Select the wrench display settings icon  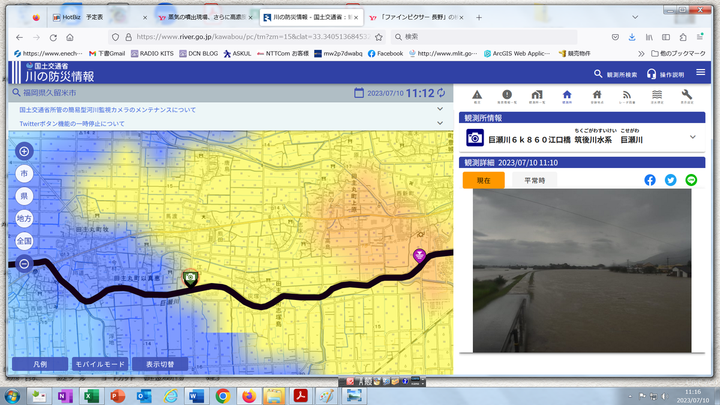click(687, 97)
